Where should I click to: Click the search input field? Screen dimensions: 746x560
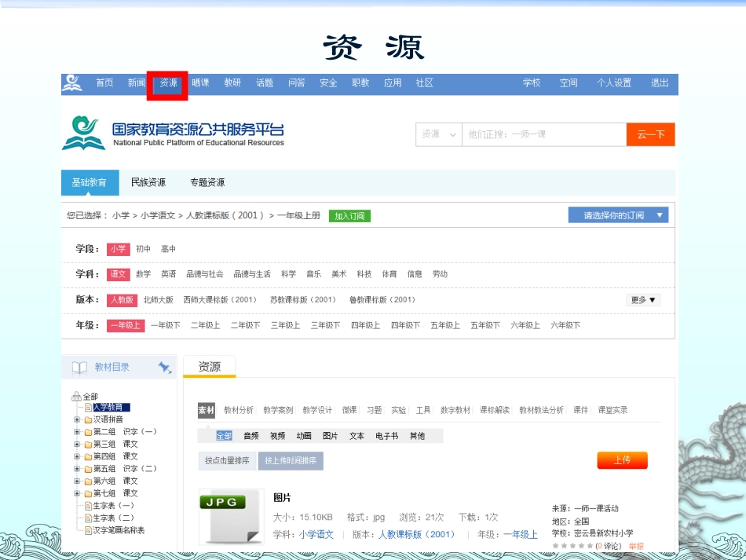544,134
